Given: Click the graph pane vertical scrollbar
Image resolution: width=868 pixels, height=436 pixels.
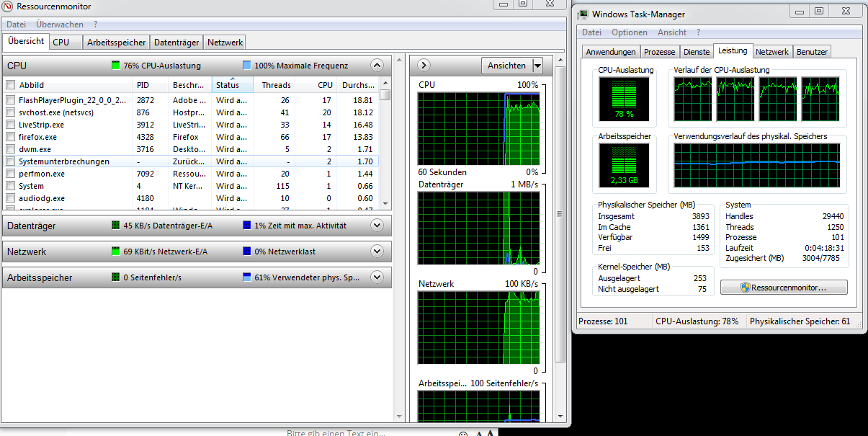Looking at the screenshot, I should [560, 213].
